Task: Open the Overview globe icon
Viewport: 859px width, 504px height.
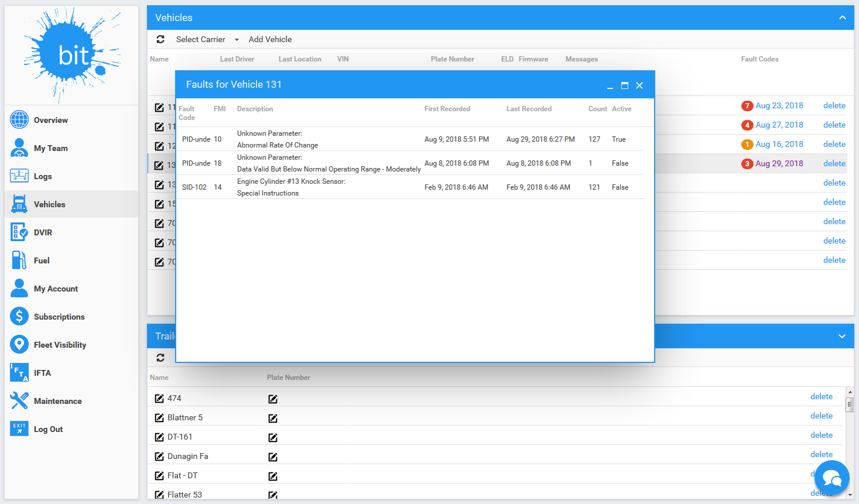Action: point(19,119)
